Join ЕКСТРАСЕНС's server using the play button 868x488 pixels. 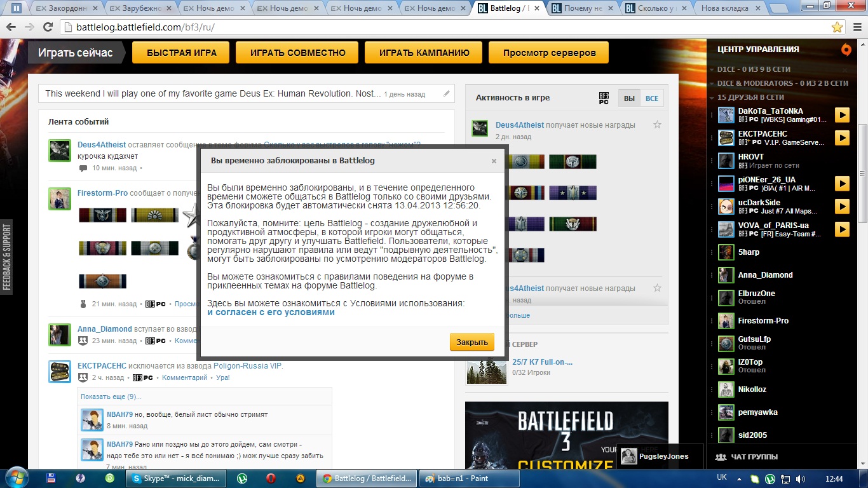coord(842,138)
